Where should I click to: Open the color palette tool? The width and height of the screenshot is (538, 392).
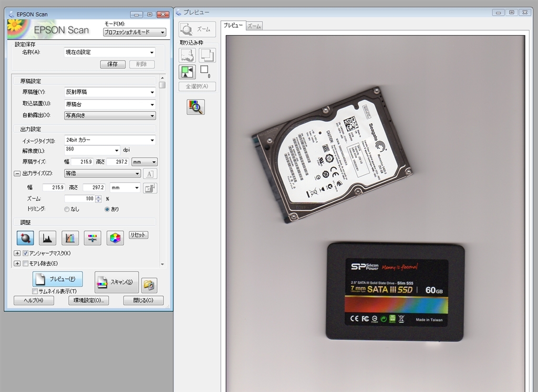click(x=115, y=238)
